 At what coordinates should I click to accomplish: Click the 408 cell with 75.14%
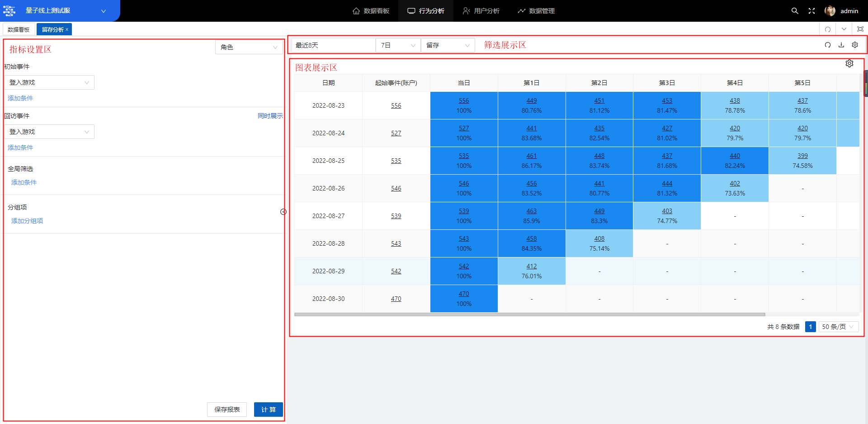[x=599, y=243]
